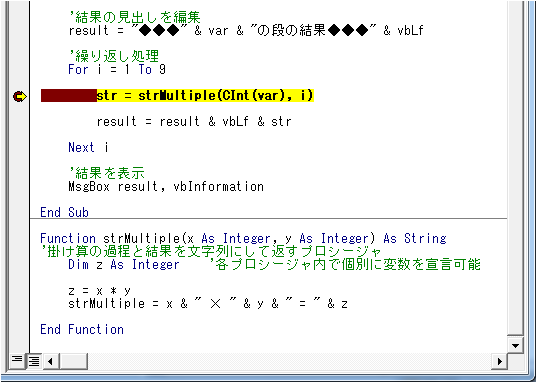Image resolution: width=537 pixels, height=383 pixels.
Task: Click the Function strMultiple declaration line
Action: pos(243,238)
